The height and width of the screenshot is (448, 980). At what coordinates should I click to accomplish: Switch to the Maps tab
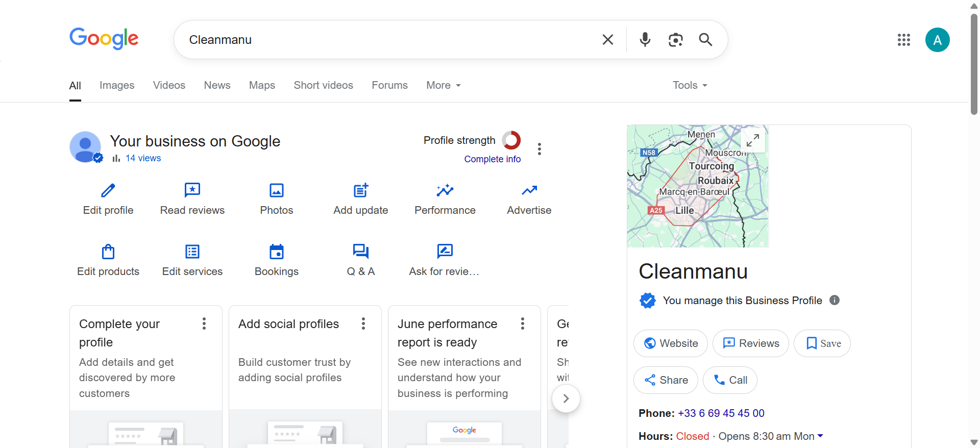pos(262,85)
